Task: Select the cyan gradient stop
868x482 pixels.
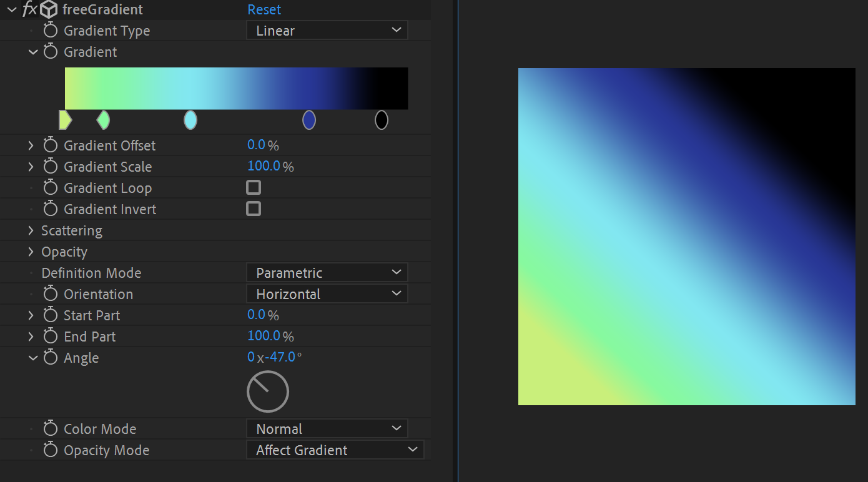Action: (x=190, y=119)
